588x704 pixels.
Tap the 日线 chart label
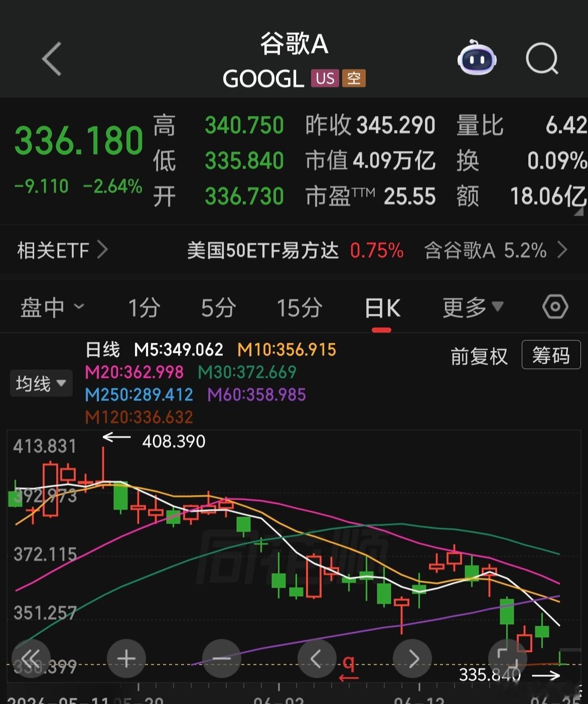(103, 349)
